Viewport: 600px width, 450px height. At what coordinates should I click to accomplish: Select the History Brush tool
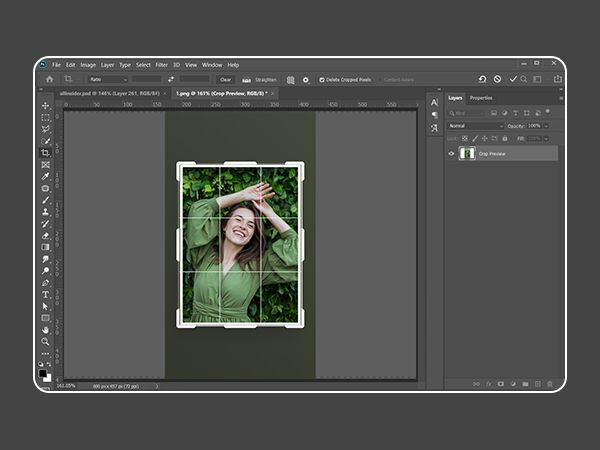click(x=46, y=223)
